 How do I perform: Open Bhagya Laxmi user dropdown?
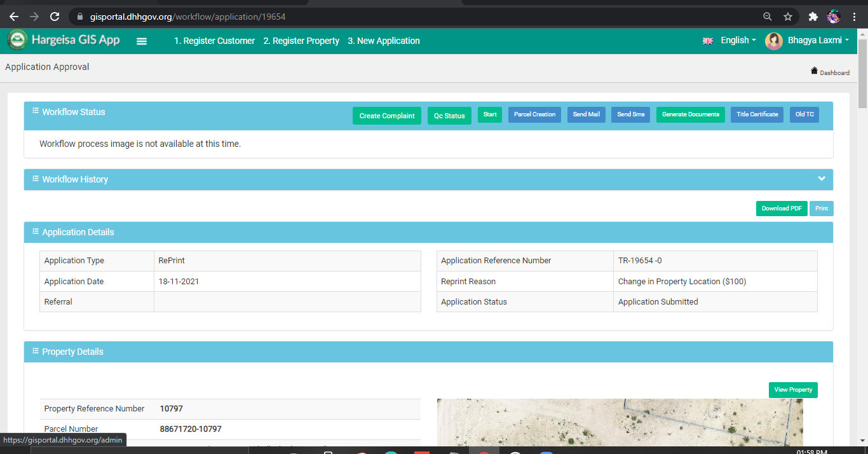818,40
